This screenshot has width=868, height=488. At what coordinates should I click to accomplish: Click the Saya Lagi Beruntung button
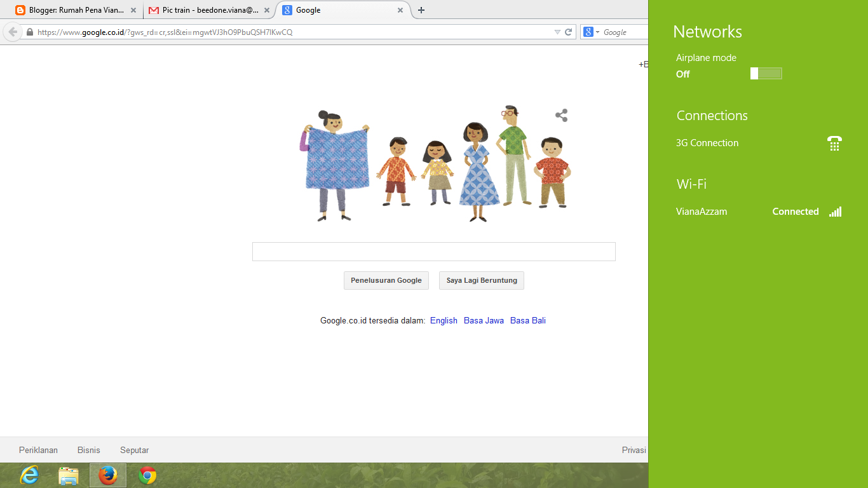coord(482,280)
